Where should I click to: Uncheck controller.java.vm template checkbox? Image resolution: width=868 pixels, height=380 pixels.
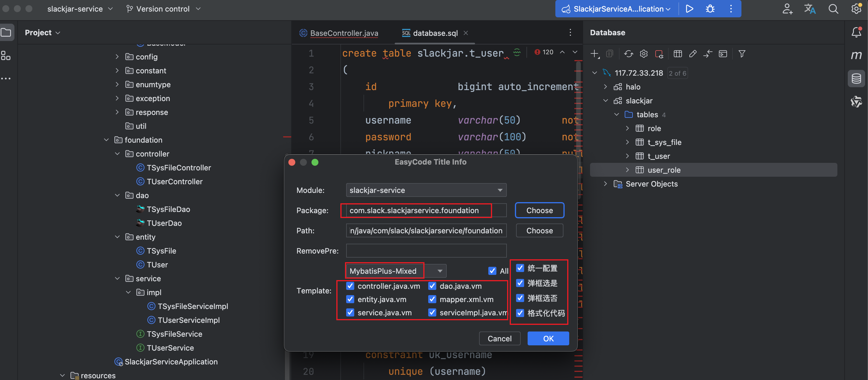tap(350, 286)
